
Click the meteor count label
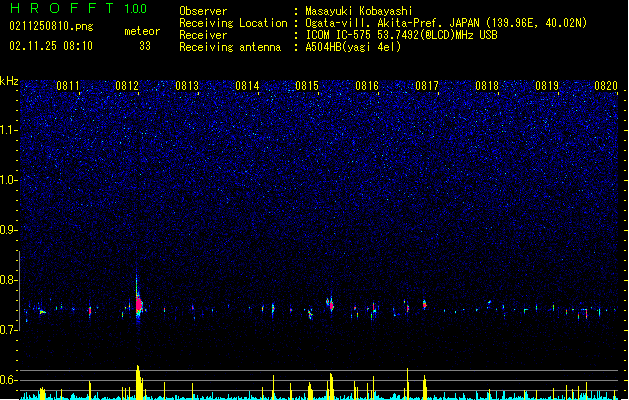tap(142, 31)
